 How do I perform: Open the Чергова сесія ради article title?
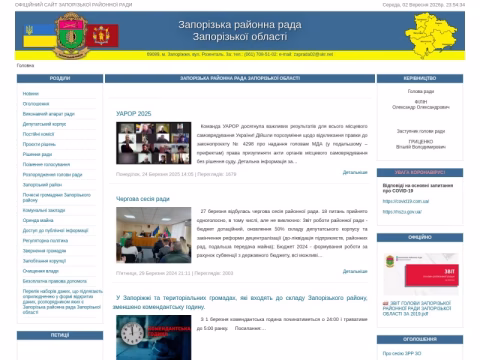coord(143,199)
